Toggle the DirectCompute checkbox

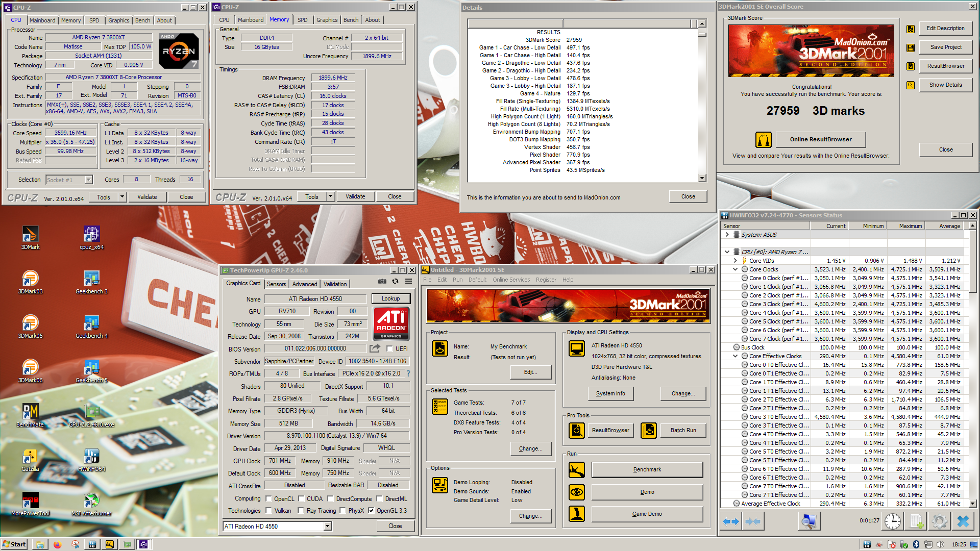(330, 499)
